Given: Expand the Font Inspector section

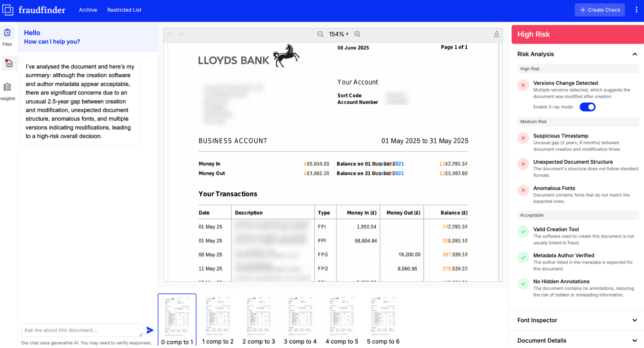Looking at the screenshot, I should click(x=635, y=320).
